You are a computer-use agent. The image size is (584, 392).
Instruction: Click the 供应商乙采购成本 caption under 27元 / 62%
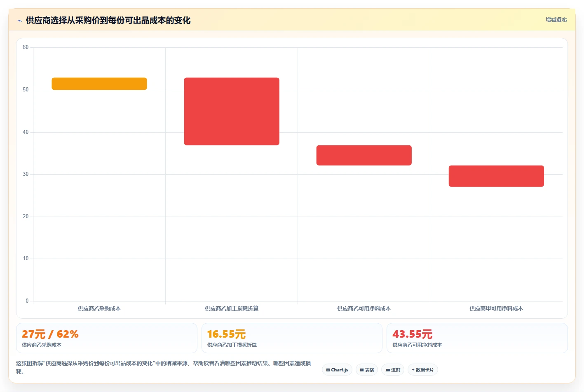[42, 345]
